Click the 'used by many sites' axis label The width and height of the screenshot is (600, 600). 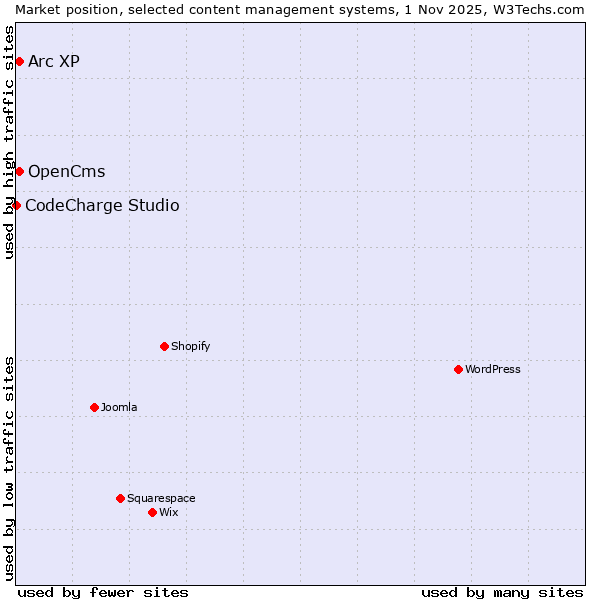502,592
